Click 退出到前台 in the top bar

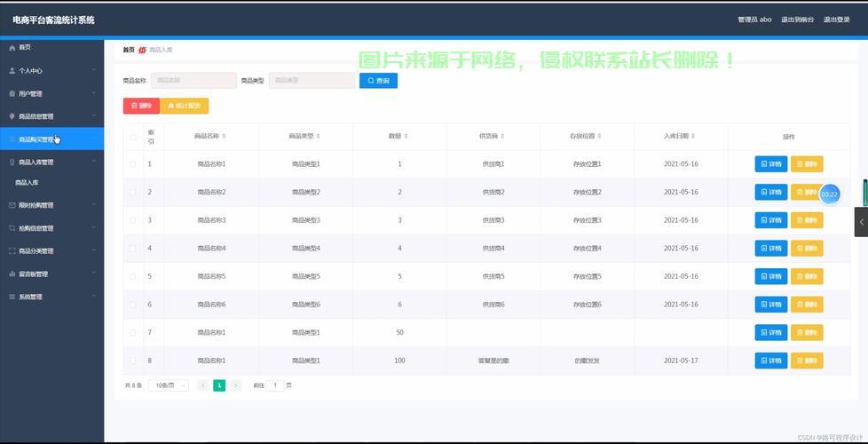tap(797, 20)
